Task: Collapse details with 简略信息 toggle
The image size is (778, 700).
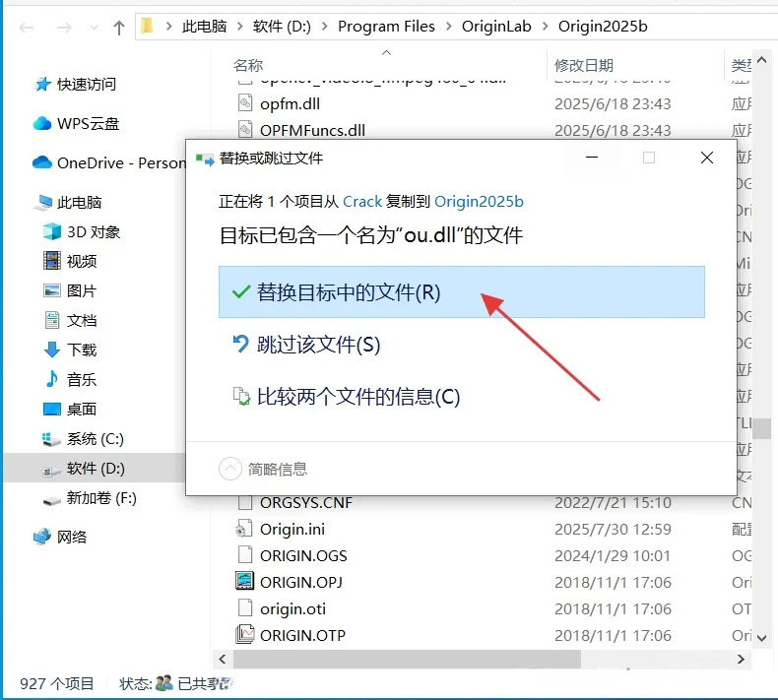Action: coord(263,469)
